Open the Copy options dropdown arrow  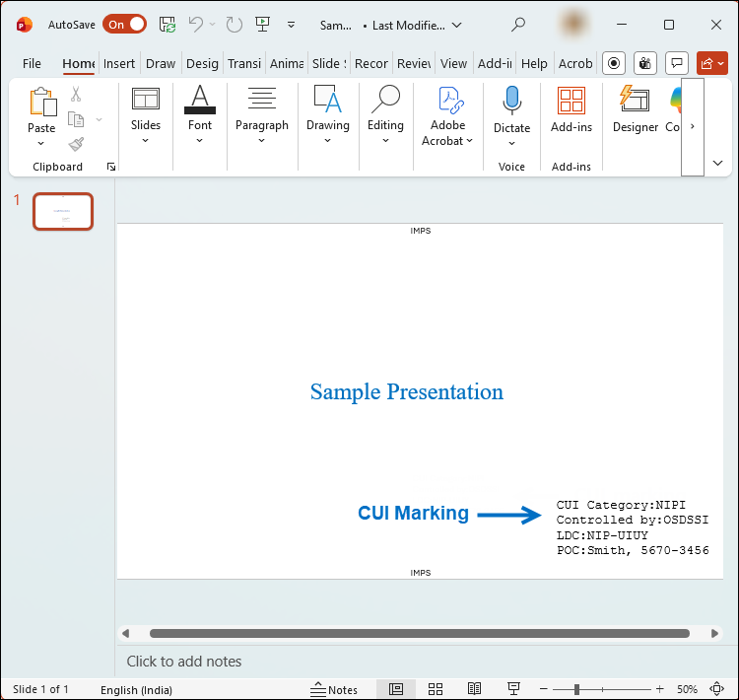click(99, 119)
